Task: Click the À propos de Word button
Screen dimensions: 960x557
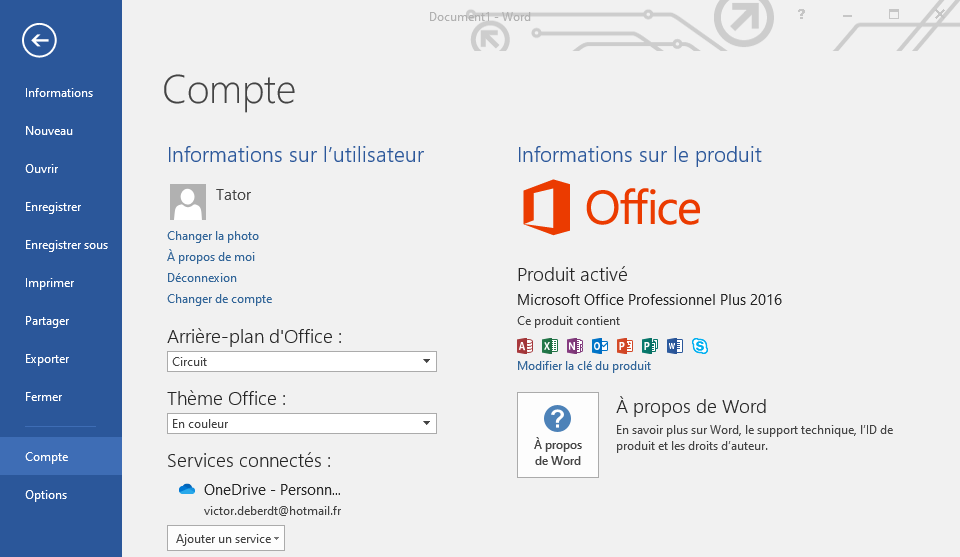Action: point(558,435)
